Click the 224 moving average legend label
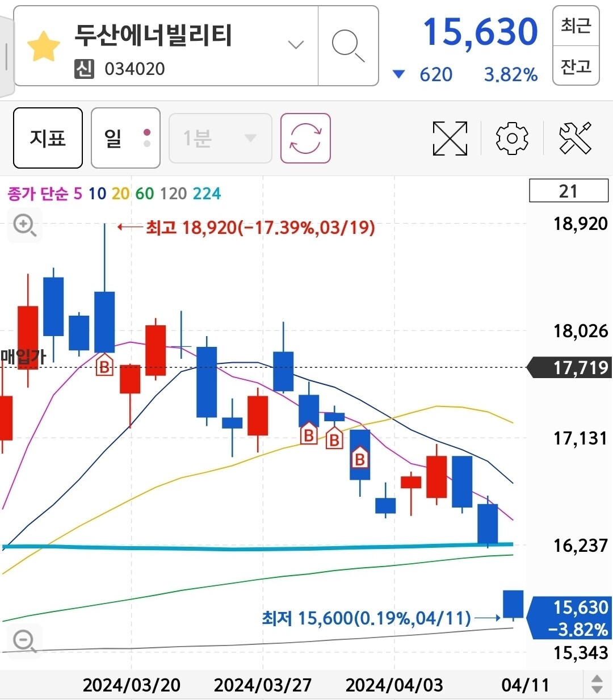Image resolution: width=613 pixels, height=700 pixels. [207, 194]
